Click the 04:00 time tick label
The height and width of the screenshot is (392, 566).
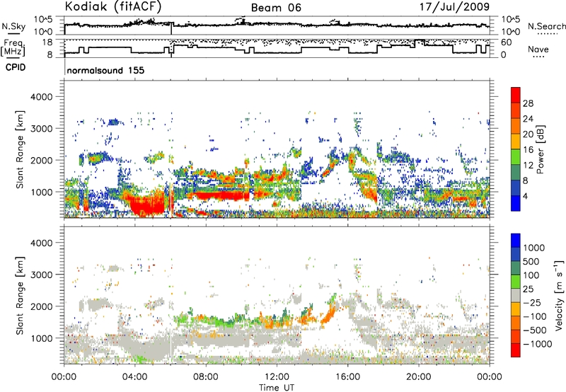point(134,377)
